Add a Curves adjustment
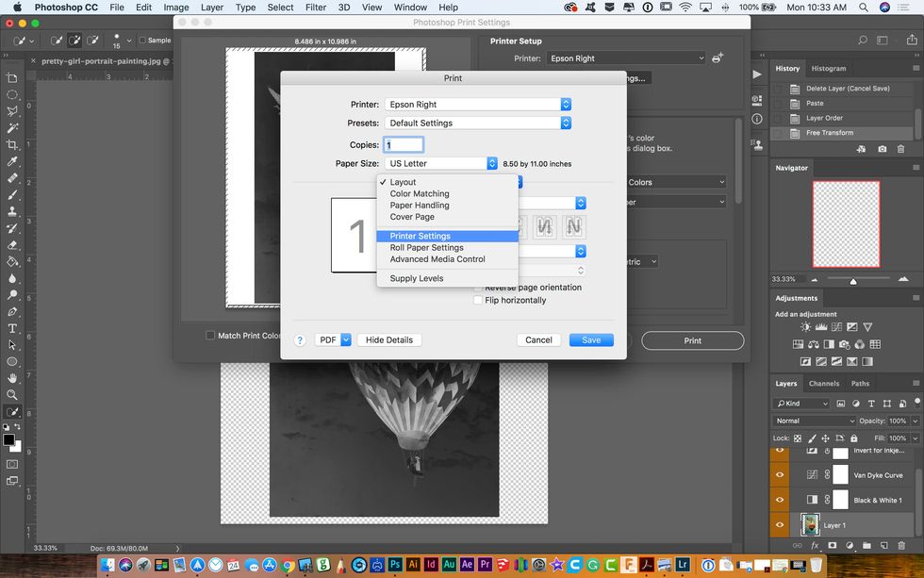The width and height of the screenshot is (924, 578). pos(837,326)
